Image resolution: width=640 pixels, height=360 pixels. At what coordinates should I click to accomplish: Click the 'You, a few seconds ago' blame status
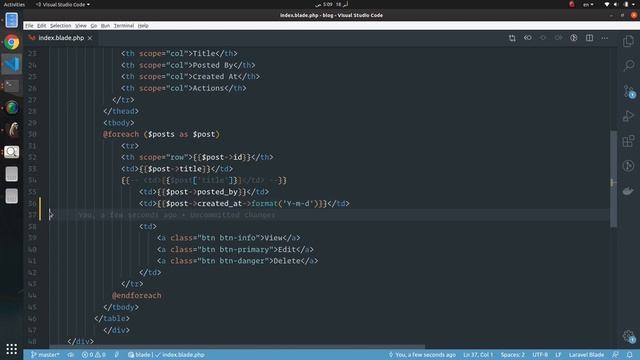click(422, 355)
